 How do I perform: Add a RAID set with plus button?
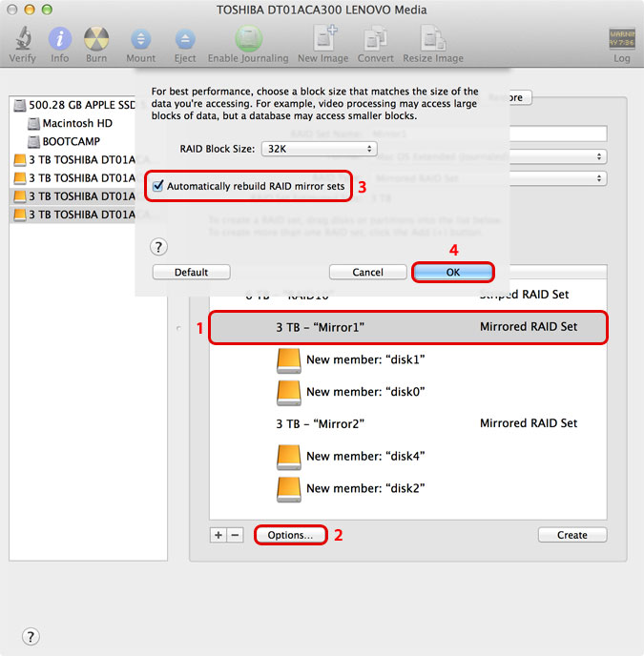[x=218, y=535]
